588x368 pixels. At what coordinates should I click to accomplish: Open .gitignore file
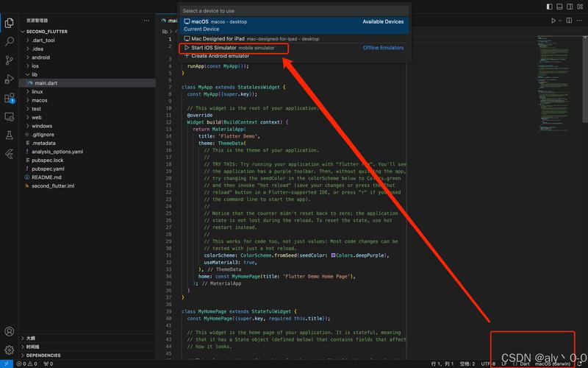tap(87, 135)
